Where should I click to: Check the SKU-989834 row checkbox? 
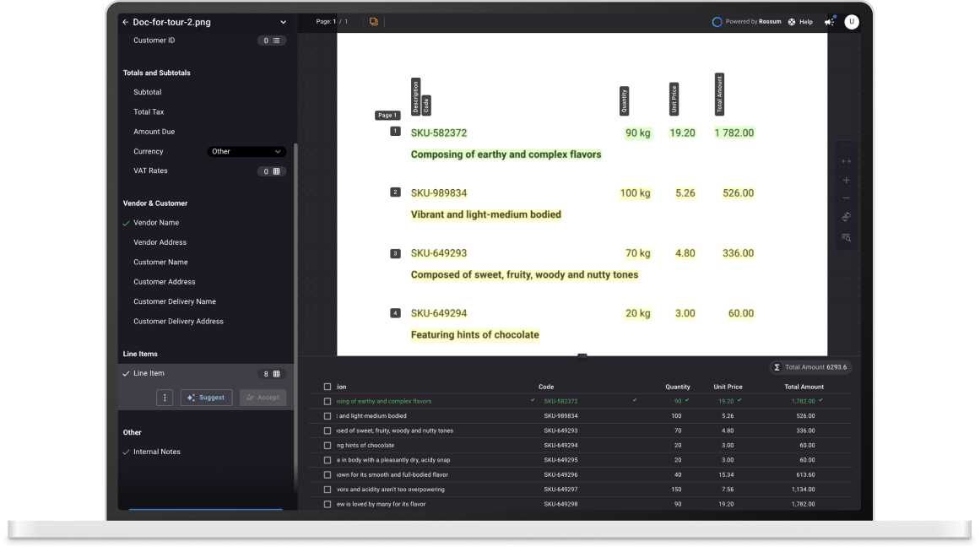(x=328, y=416)
